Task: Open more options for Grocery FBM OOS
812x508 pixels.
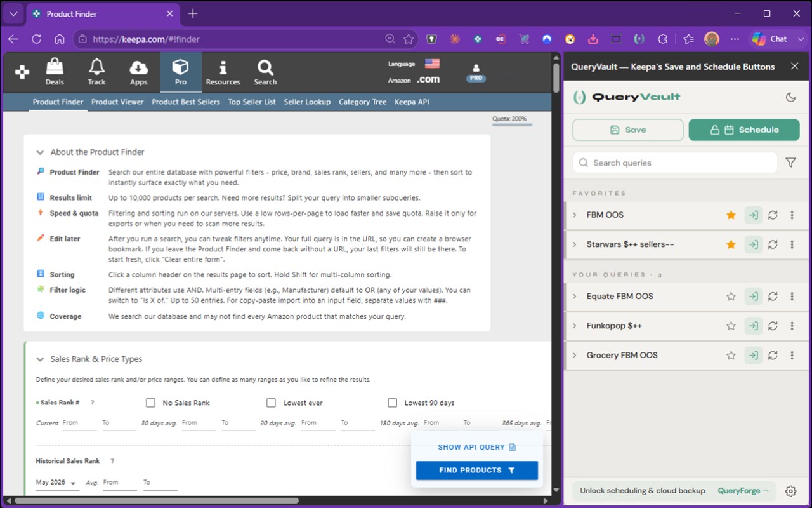Action: (792, 356)
